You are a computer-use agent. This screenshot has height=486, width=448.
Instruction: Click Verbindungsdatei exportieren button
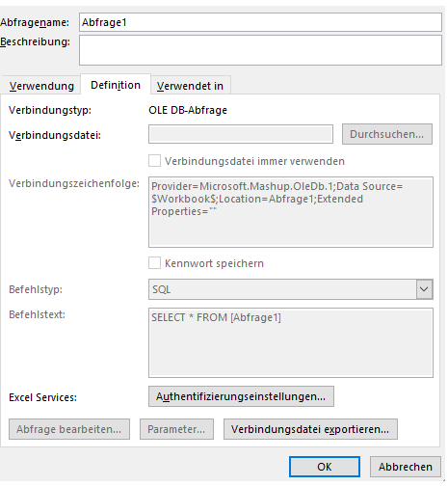(310, 429)
